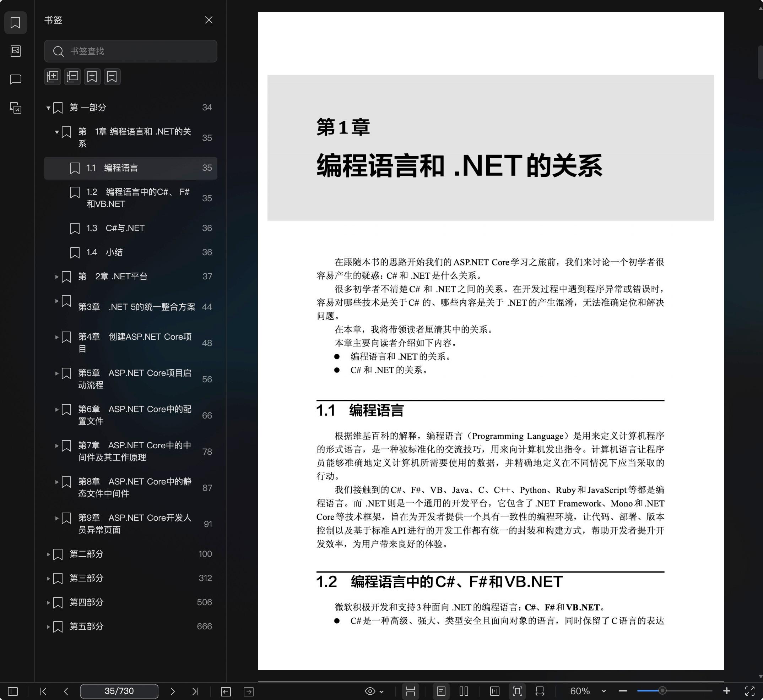This screenshot has height=700, width=763.
Task: Click the document vertical scrollbar thumb
Action: (760, 62)
